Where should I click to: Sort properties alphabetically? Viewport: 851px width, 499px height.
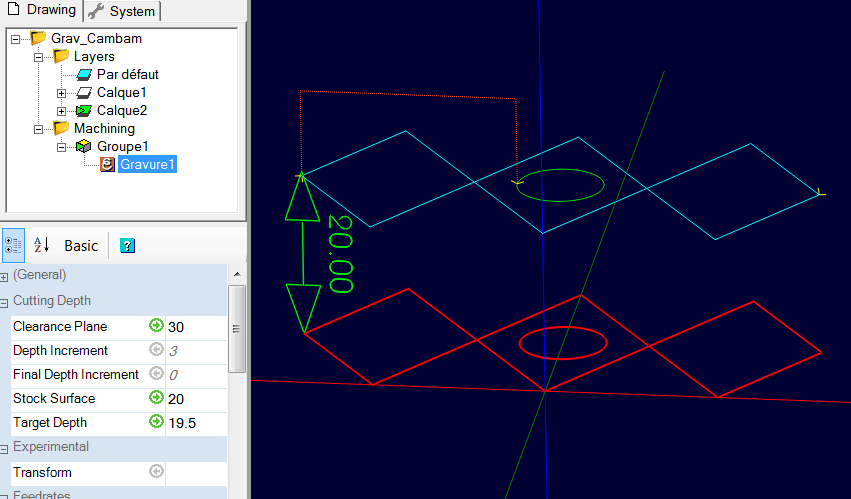[41, 245]
